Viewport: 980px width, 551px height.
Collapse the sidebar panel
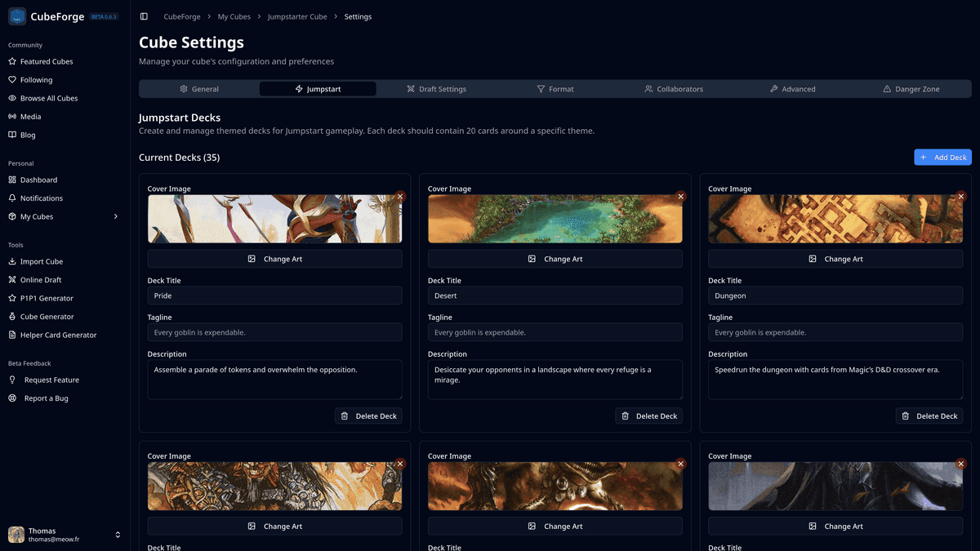(x=144, y=16)
